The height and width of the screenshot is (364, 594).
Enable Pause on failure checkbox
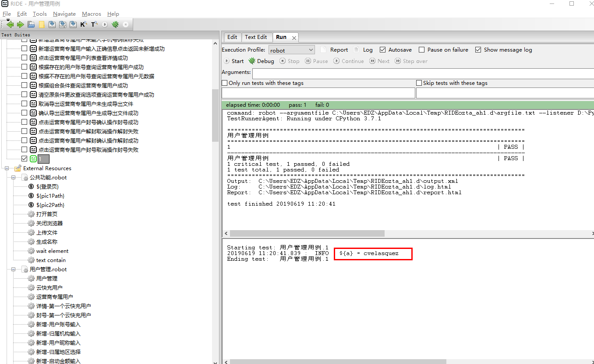[422, 50]
